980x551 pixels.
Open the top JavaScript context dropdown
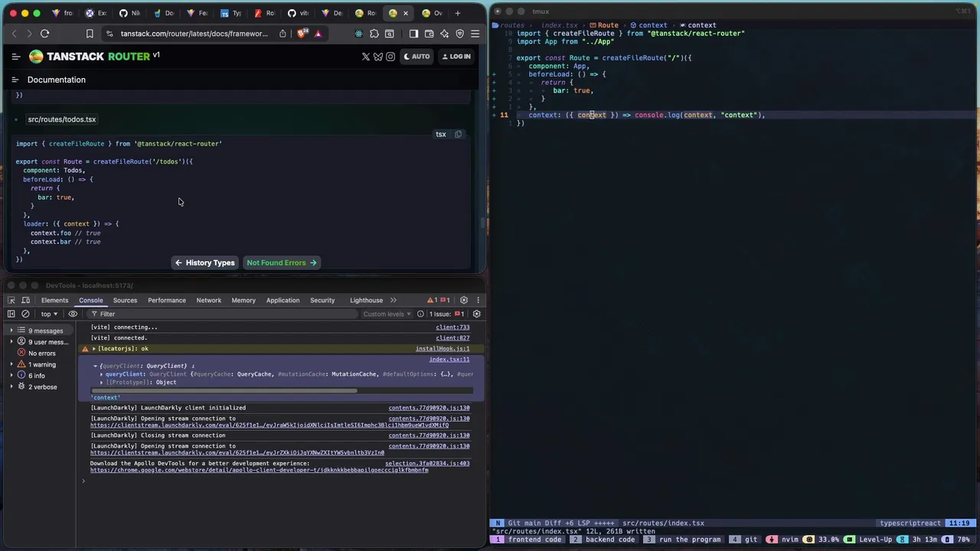[x=49, y=314]
